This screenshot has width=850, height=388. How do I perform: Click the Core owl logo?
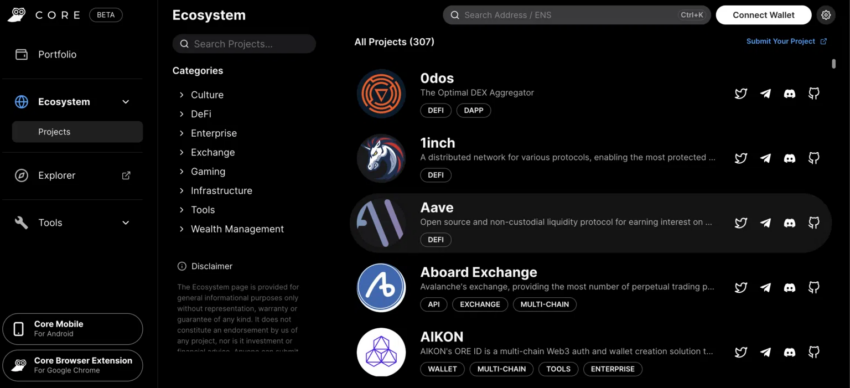pyautogui.click(x=18, y=15)
